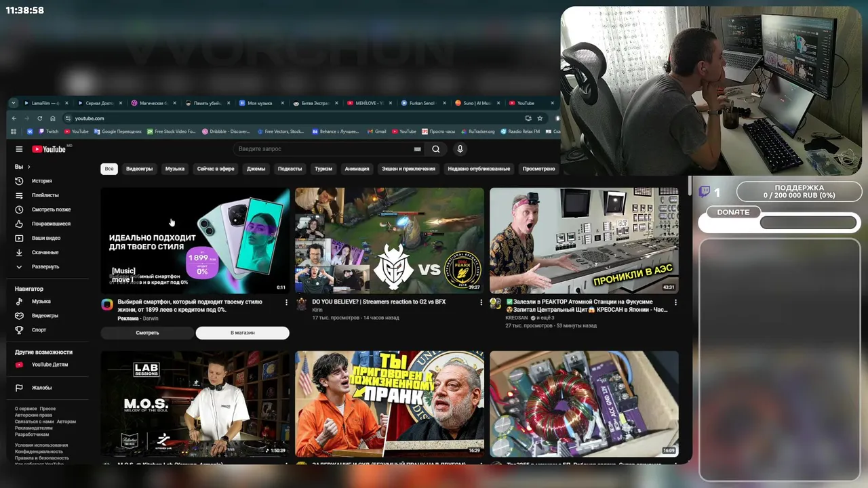Switch to the Моя музыка browser tab
This screenshot has width=868, height=488.
260,103
